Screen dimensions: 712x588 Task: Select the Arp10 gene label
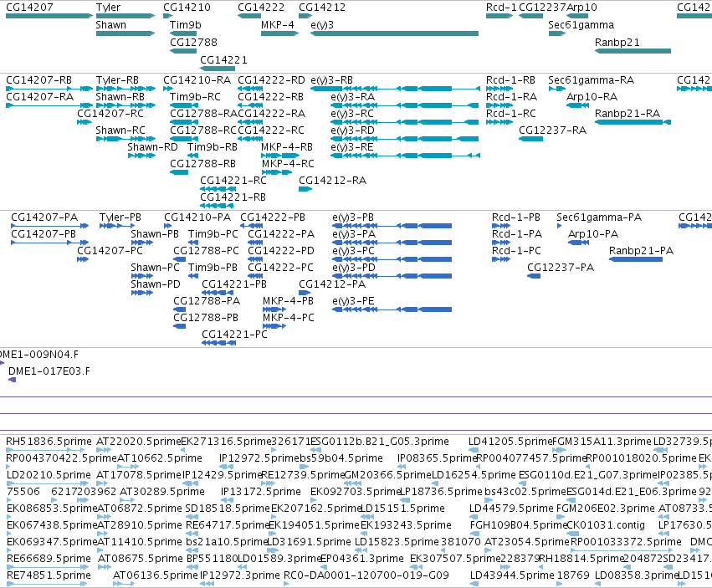(x=581, y=8)
